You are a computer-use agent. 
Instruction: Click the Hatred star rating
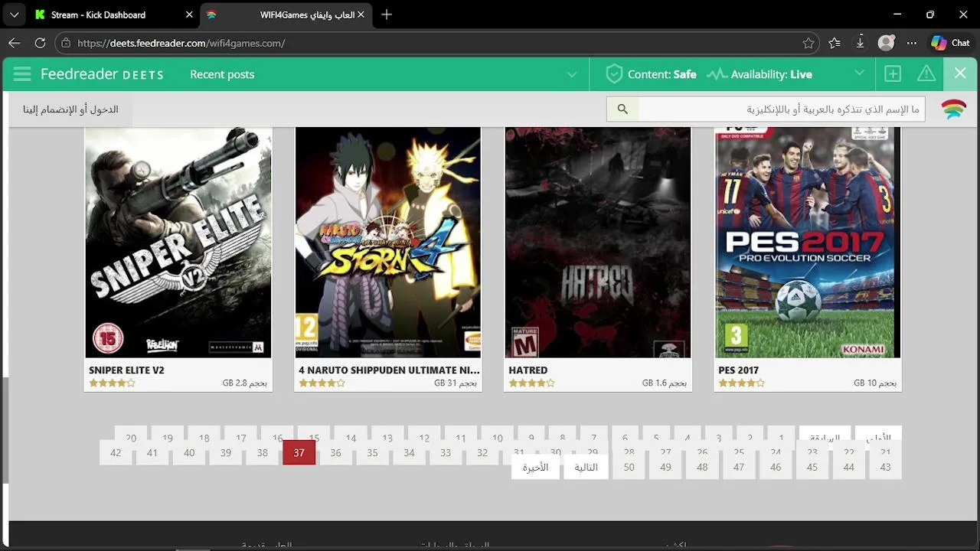pyautogui.click(x=531, y=383)
